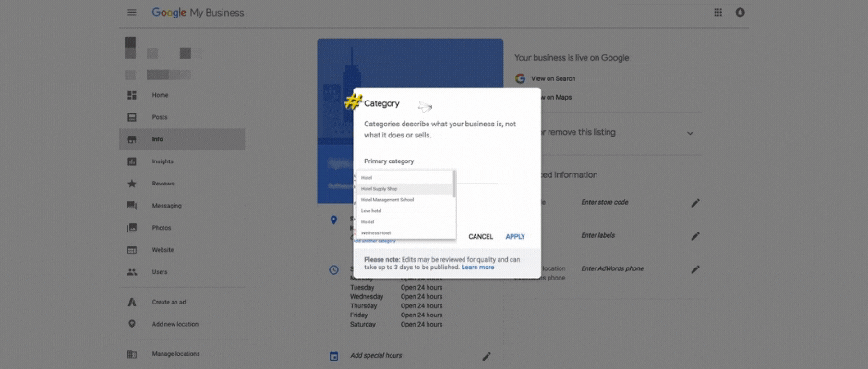Click Cancel in Category dialog
The image size is (868, 369).
coord(480,237)
